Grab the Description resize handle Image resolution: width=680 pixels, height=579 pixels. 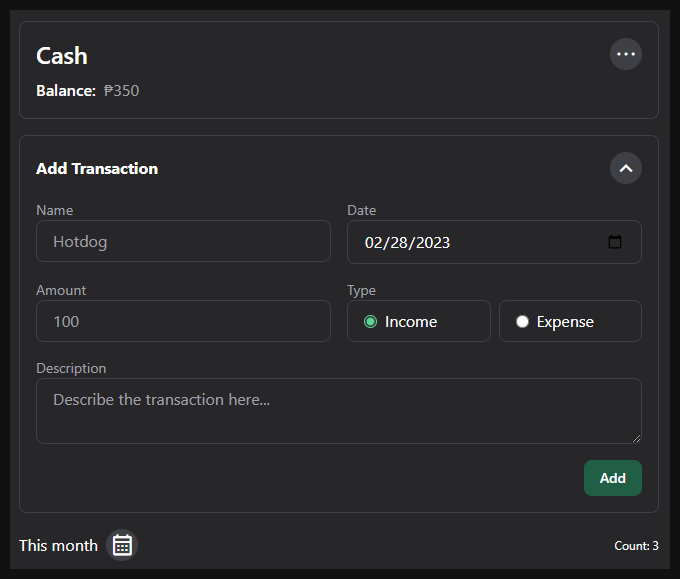(636, 438)
